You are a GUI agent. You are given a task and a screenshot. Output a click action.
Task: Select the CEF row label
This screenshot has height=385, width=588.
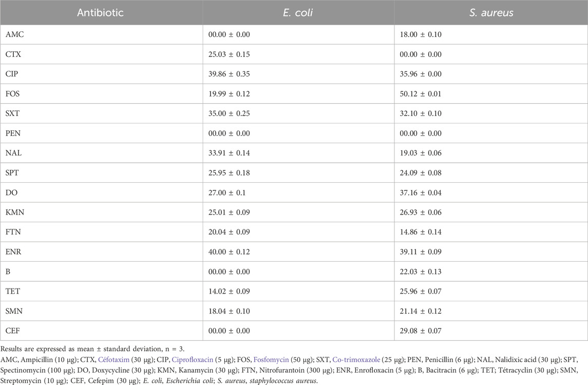tap(12, 331)
